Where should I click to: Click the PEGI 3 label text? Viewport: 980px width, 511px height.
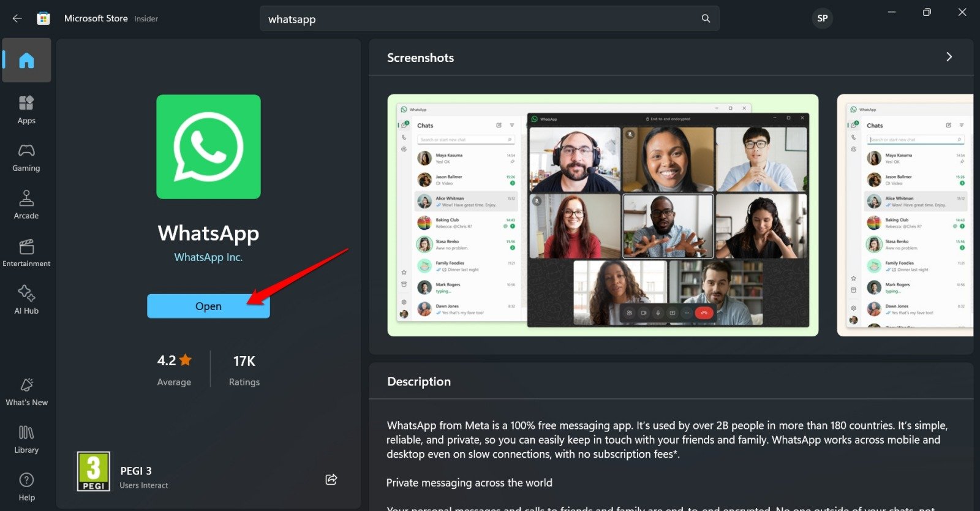tap(136, 471)
